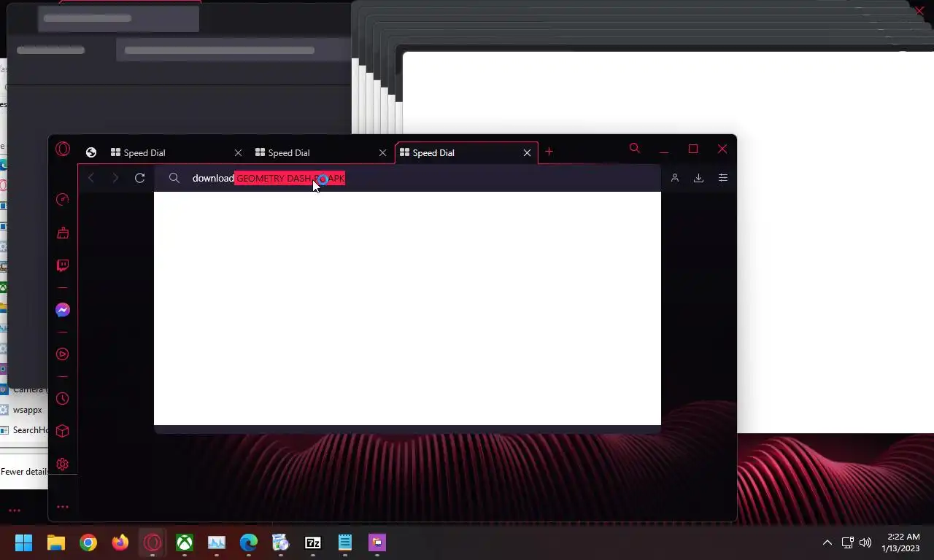Open Easy Setup sliders icon

pyautogui.click(x=723, y=178)
